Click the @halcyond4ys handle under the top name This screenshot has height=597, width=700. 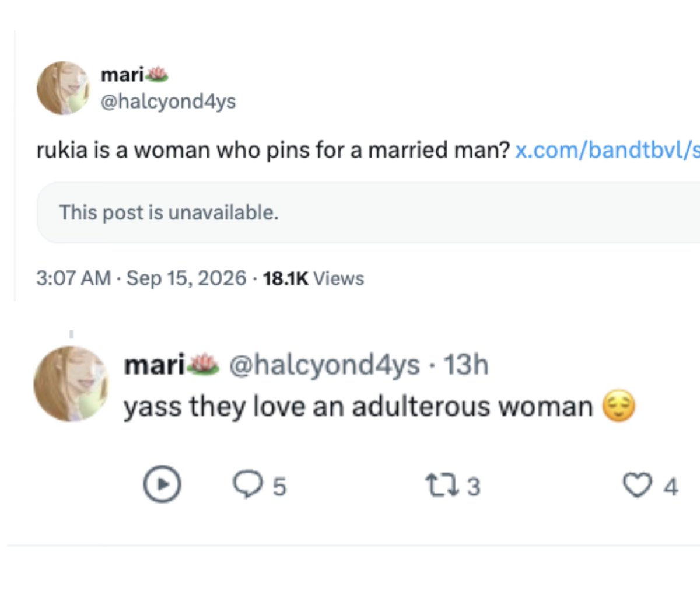tap(168, 102)
